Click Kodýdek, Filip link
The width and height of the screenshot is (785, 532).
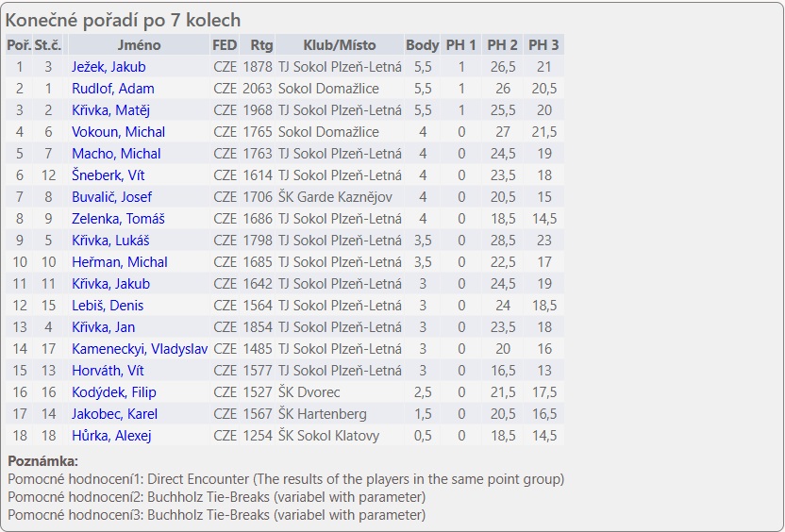[x=113, y=392]
